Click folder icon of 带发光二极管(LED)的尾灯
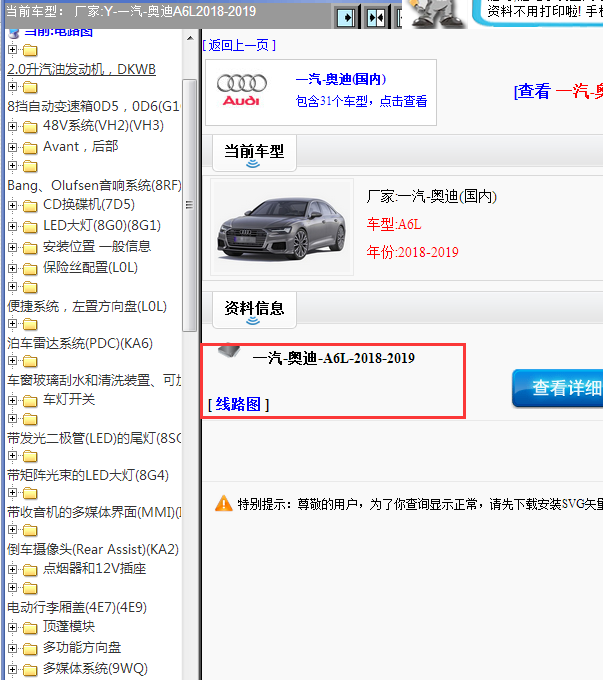This screenshot has width=603, height=680. 30,419
